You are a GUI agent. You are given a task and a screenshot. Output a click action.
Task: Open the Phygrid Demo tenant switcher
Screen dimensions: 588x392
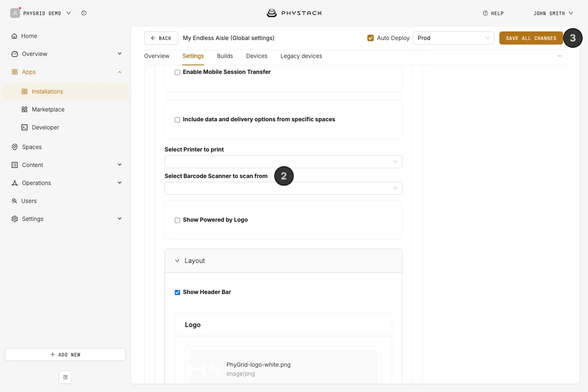tap(47, 13)
